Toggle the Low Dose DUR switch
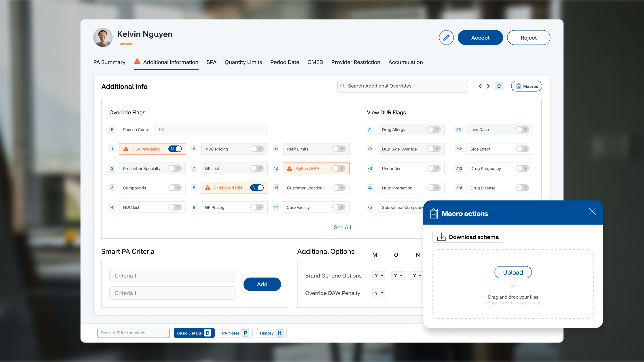Viewport: 644px width, 362px height. coord(523,129)
